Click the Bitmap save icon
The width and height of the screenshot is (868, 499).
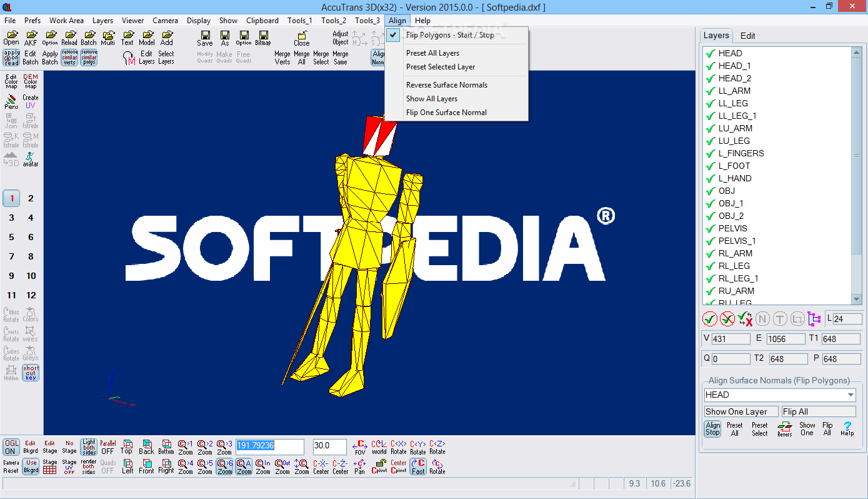[263, 38]
